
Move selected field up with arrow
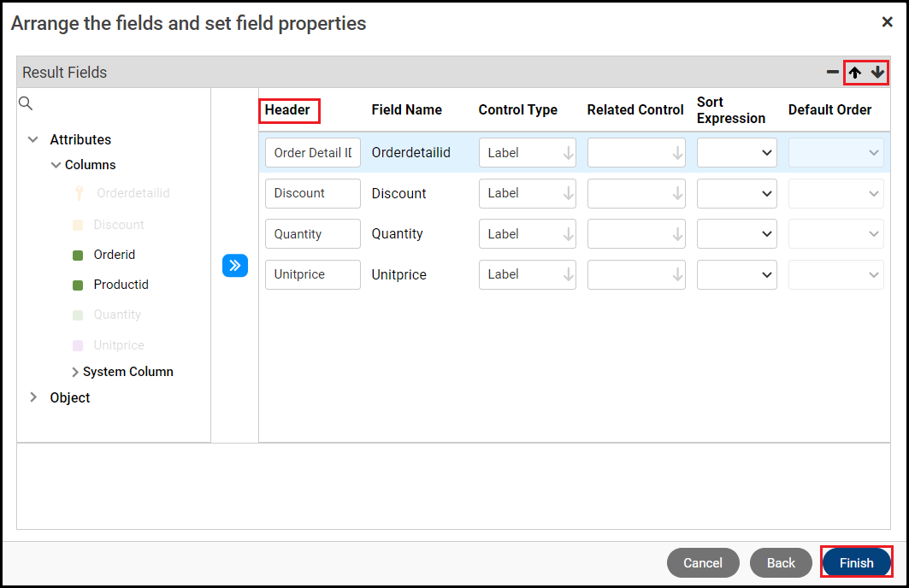tap(854, 73)
